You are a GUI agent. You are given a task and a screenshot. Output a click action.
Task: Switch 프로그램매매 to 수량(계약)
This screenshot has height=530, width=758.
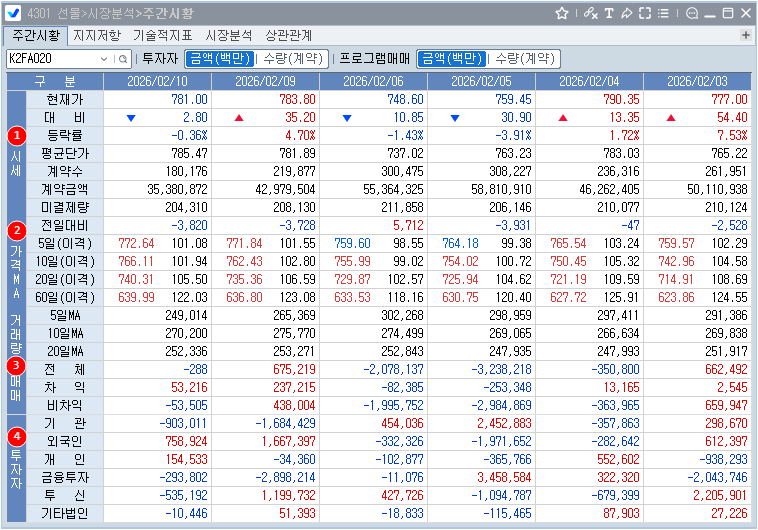pos(525,59)
